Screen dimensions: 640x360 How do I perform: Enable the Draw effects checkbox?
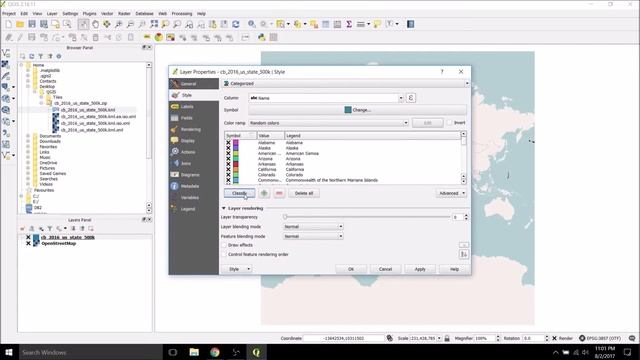[x=224, y=245]
